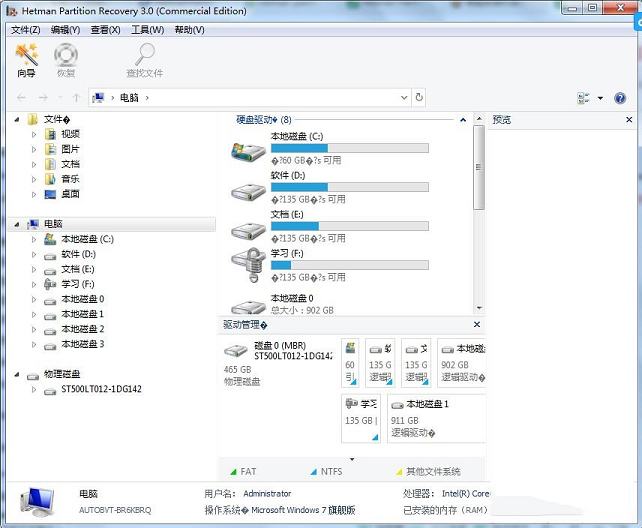Click the 其他文件系统 legend label
Screen dimensions: 642x528
click(x=433, y=472)
